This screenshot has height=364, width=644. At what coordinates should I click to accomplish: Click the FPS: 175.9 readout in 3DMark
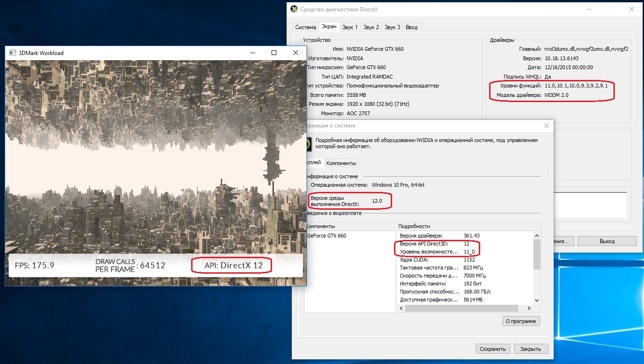tap(34, 265)
